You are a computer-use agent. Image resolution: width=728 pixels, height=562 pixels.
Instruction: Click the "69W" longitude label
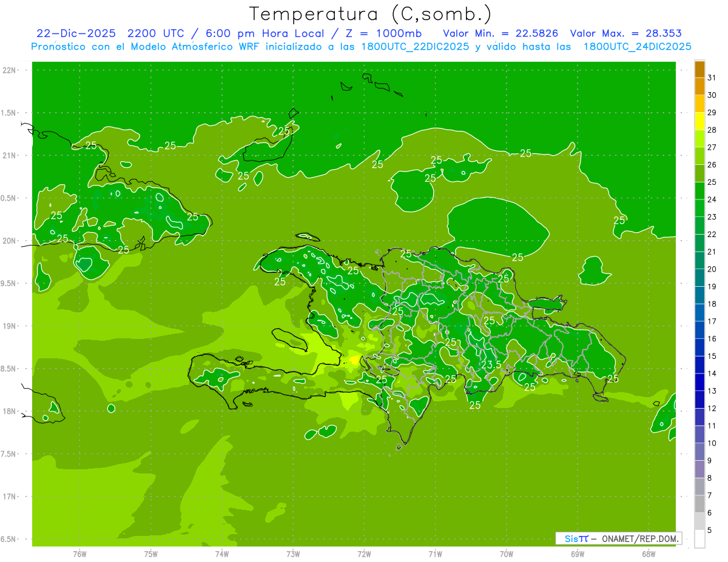tap(577, 554)
